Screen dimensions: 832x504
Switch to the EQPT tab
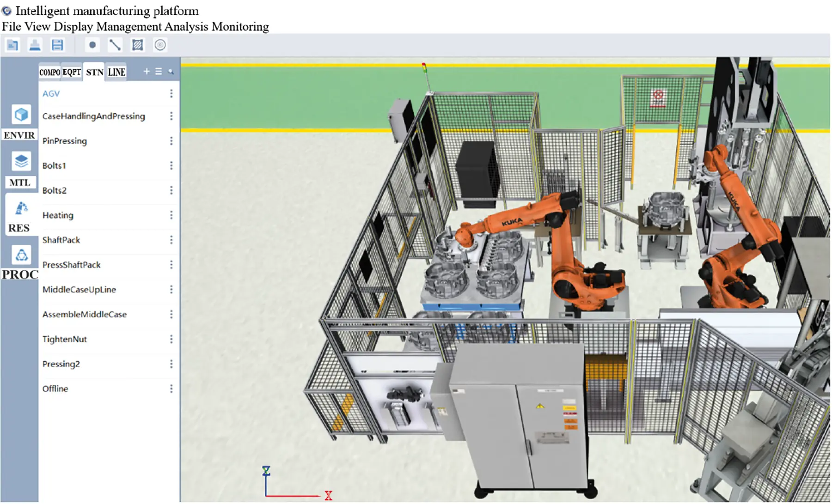click(x=71, y=72)
